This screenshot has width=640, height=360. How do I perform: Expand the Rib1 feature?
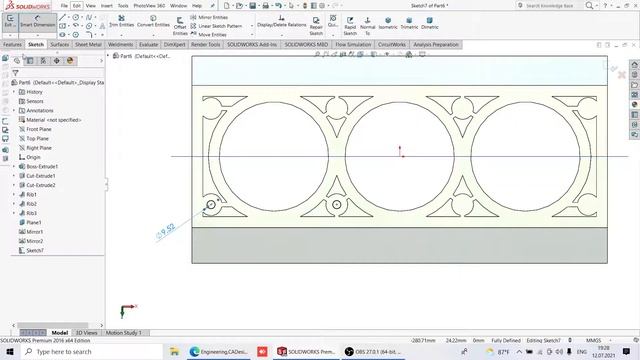(x=14, y=195)
